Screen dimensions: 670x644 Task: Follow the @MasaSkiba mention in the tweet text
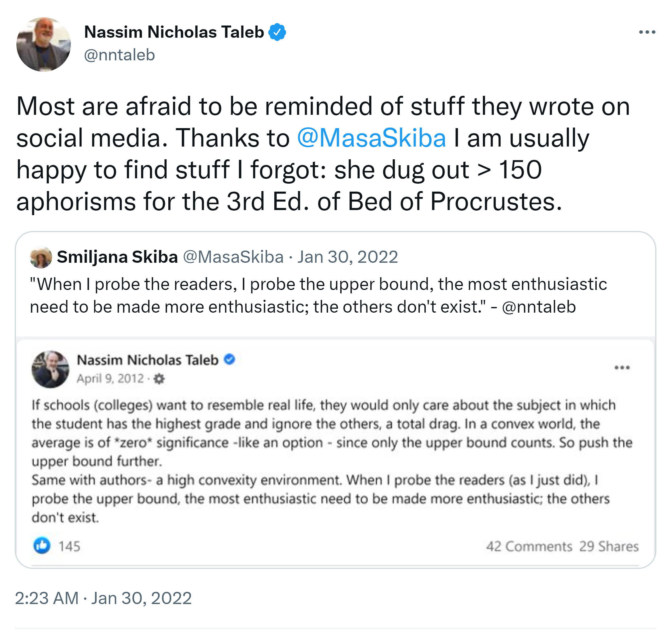click(x=371, y=138)
